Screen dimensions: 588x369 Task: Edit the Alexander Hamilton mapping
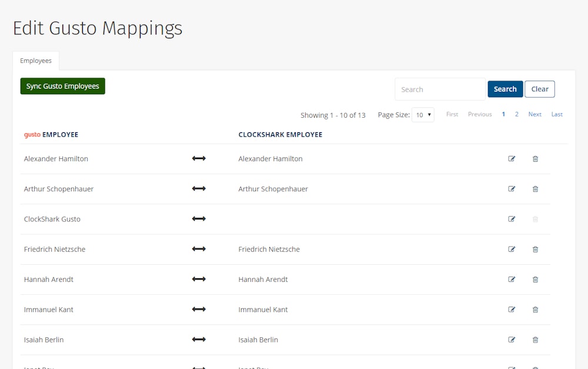click(x=512, y=159)
